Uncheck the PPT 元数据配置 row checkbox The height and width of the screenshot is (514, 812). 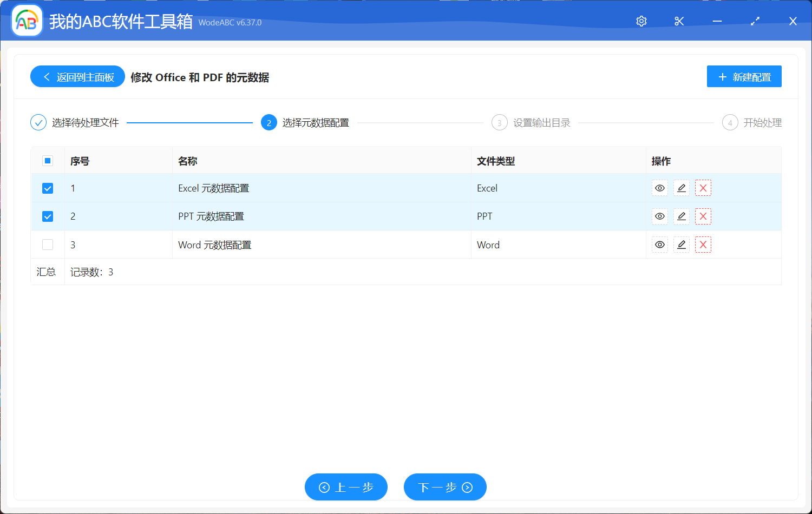pyautogui.click(x=48, y=216)
